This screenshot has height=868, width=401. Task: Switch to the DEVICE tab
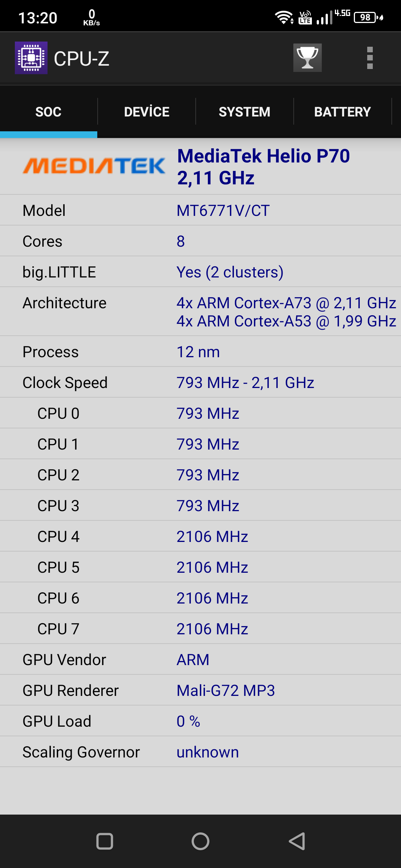pos(147,112)
